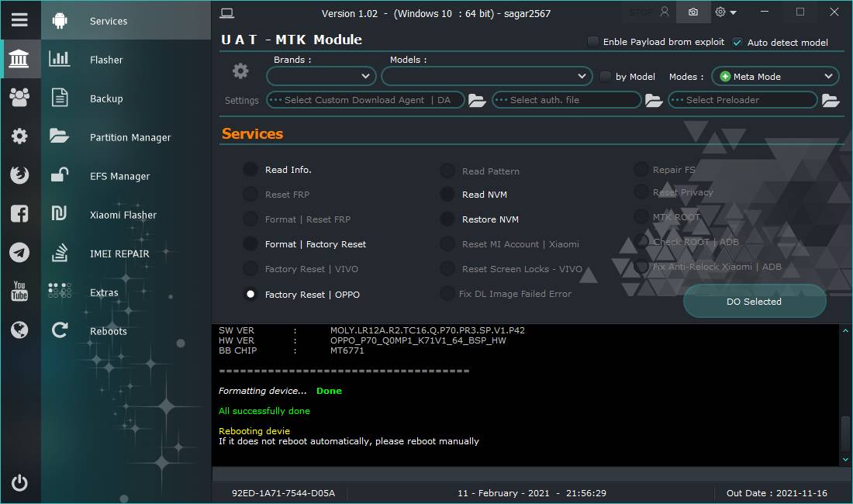853x504 pixels.
Task: Select Reset MI Account | Xiaomi option
Action: click(447, 244)
